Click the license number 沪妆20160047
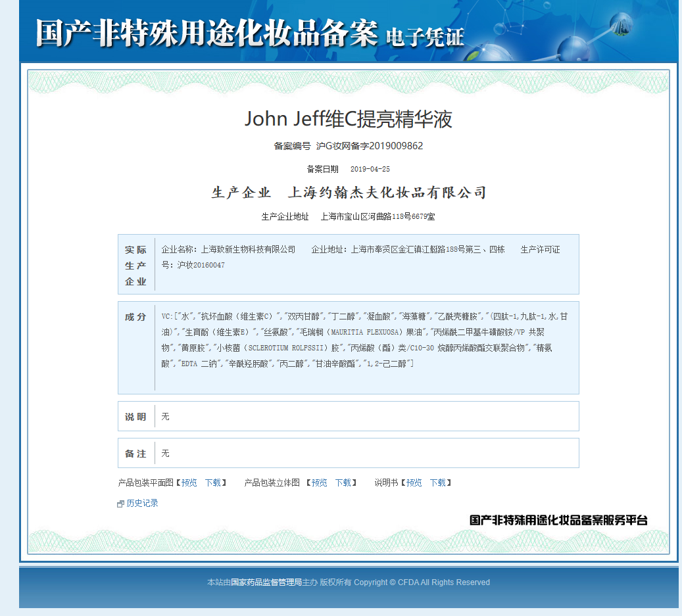This screenshot has width=682, height=616. click(201, 265)
